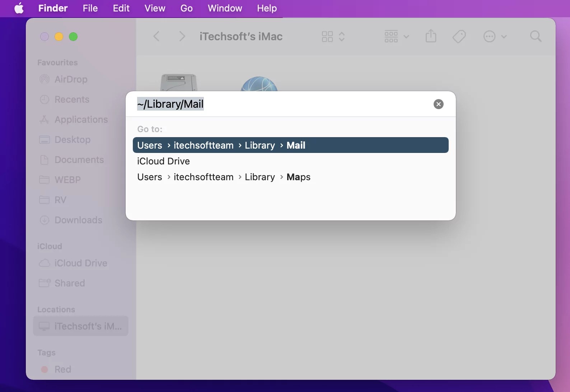The height and width of the screenshot is (392, 570).
Task: Click the Share toolbar icon
Action: pos(431,36)
